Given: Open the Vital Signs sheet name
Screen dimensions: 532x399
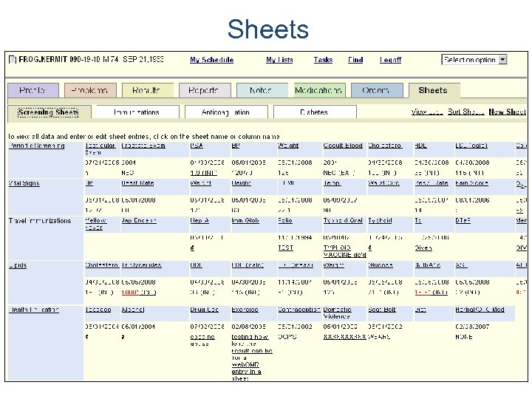Looking at the screenshot, I should [x=24, y=183].
